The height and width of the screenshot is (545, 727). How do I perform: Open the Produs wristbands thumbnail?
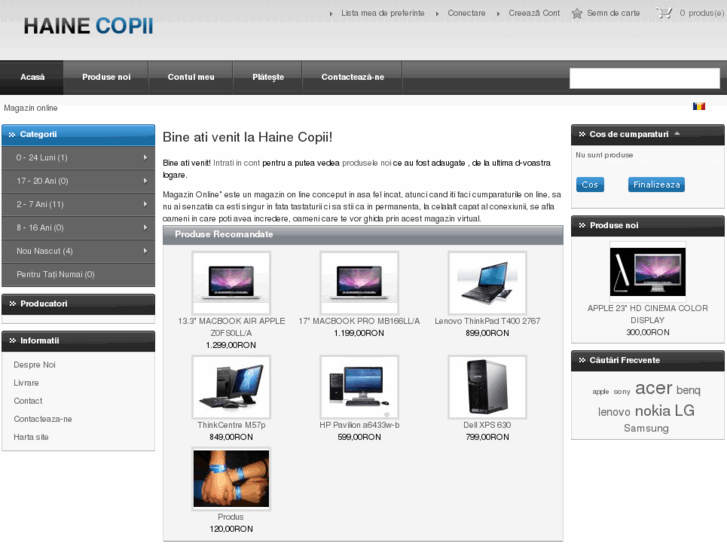coord(231,479)
